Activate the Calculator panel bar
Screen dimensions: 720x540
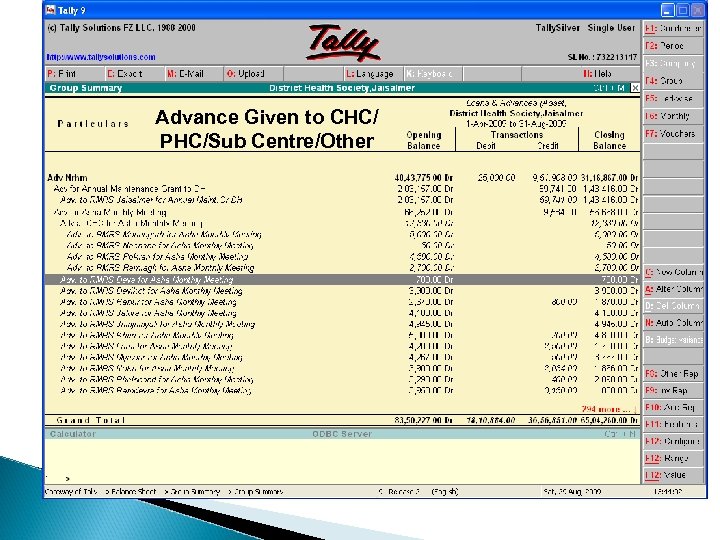(342, 434)
